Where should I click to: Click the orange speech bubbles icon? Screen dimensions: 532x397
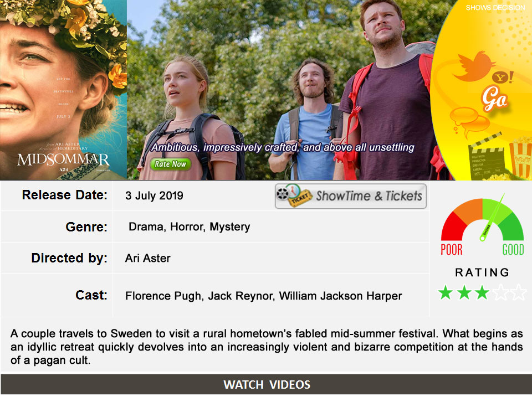pos(469,121)
